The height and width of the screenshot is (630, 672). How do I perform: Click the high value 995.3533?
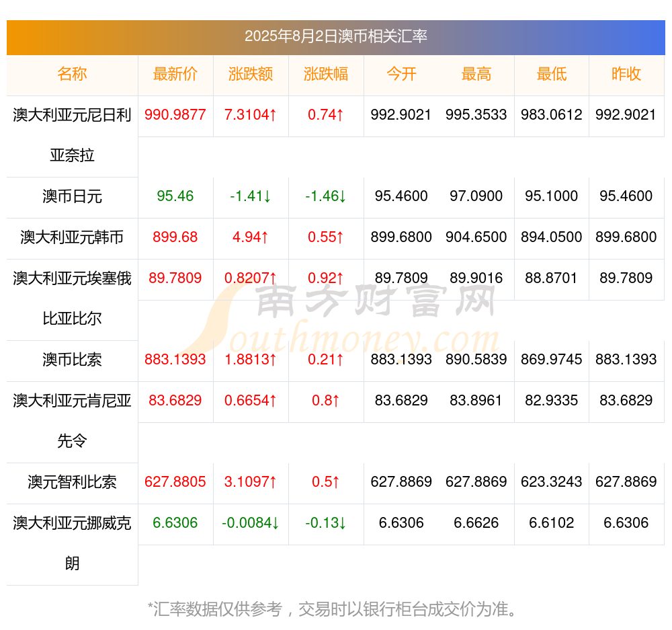click(476, 115)
